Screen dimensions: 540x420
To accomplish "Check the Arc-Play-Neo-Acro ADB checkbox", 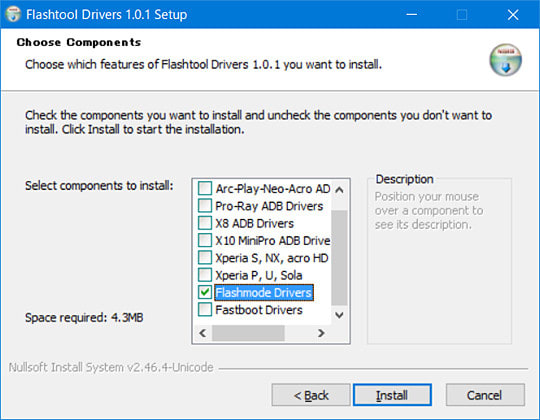I will coord(205,188).
